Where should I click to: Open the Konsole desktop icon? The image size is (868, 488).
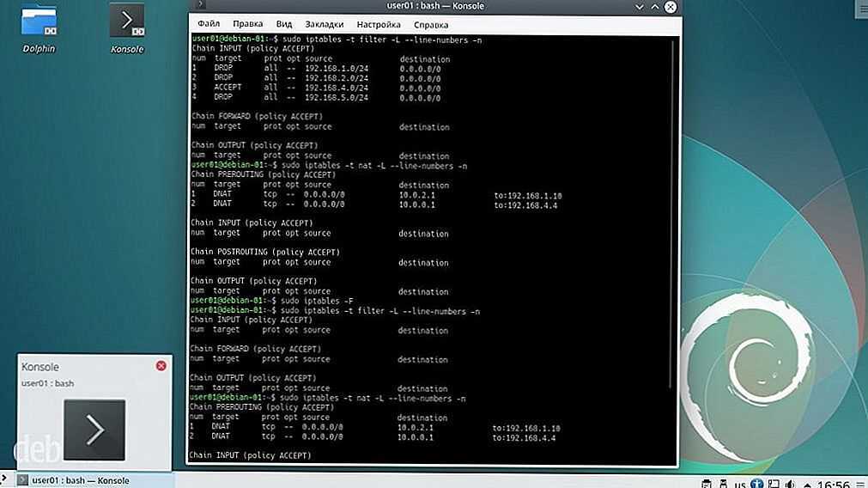(x=127, y=29)
